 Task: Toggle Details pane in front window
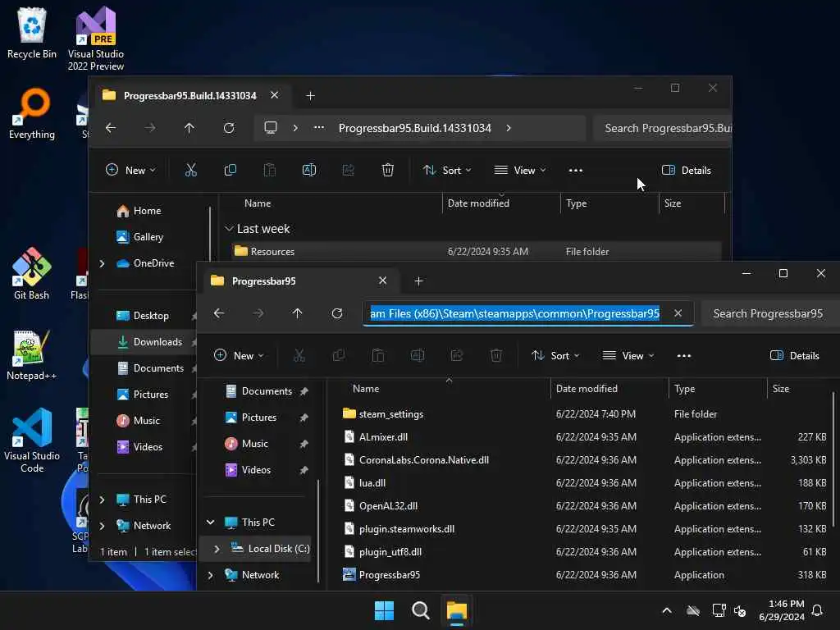coord(794,356)
